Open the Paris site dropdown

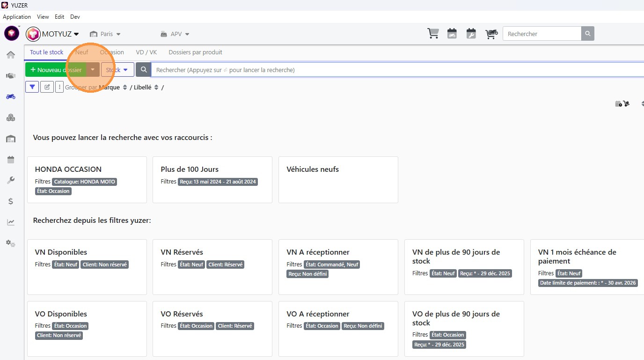pos(105,34)
